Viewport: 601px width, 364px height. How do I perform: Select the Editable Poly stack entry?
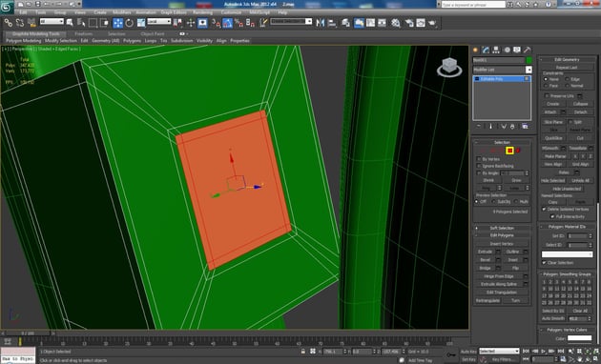coord(502,78)
